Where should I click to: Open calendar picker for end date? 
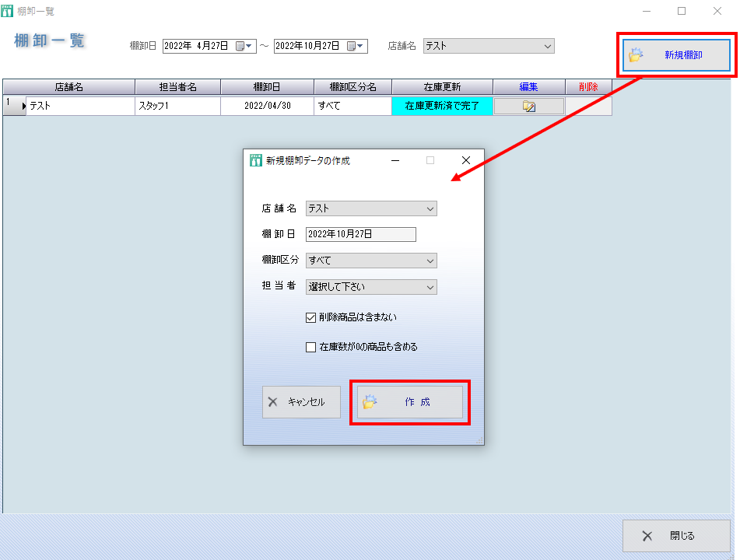356,47
